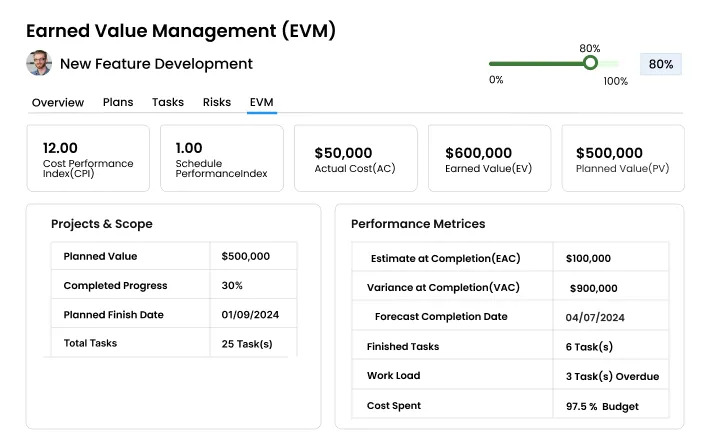Click the Total Tasks 25 Task(s) value

coord(247,344)
